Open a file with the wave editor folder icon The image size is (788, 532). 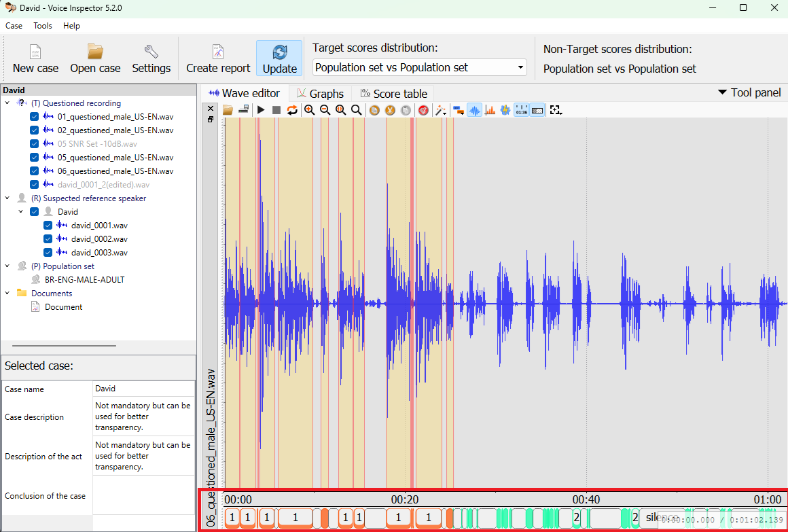click(228, 110)
